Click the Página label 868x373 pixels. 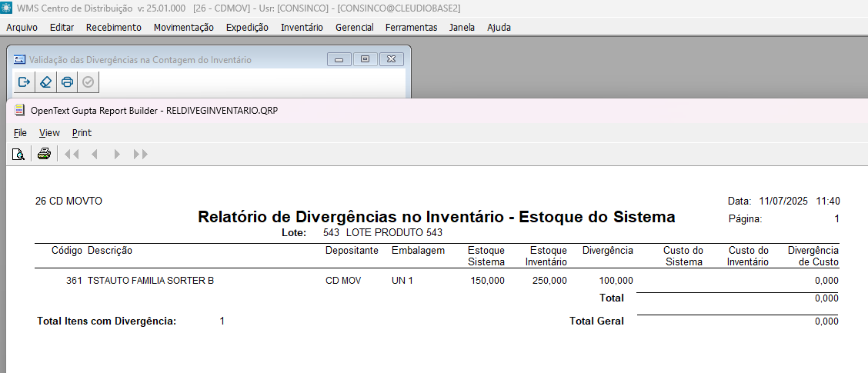[746, 219]
